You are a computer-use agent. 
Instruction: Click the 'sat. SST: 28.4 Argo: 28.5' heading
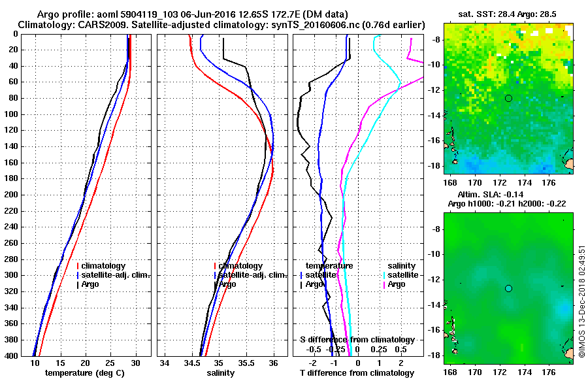click(x=508, y=14)
